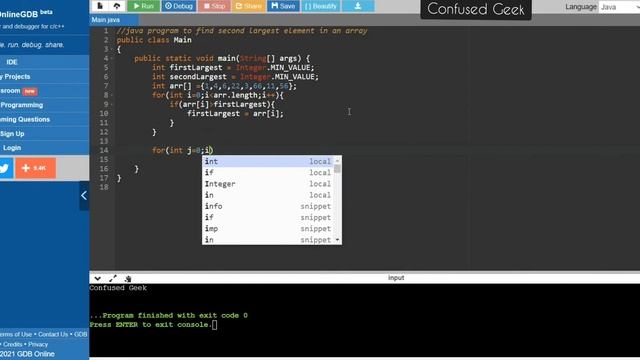The height and width of the screenshot is (360, 640).
Task: Open the Language dropdown showing Java
Action: click(x=619, y=7)
